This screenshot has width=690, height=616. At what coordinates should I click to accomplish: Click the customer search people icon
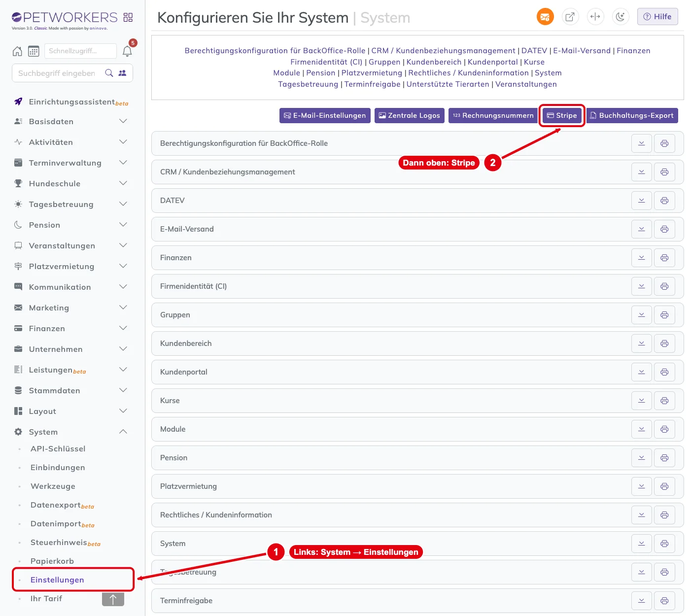pyautogui.click(x=122, y=73)
